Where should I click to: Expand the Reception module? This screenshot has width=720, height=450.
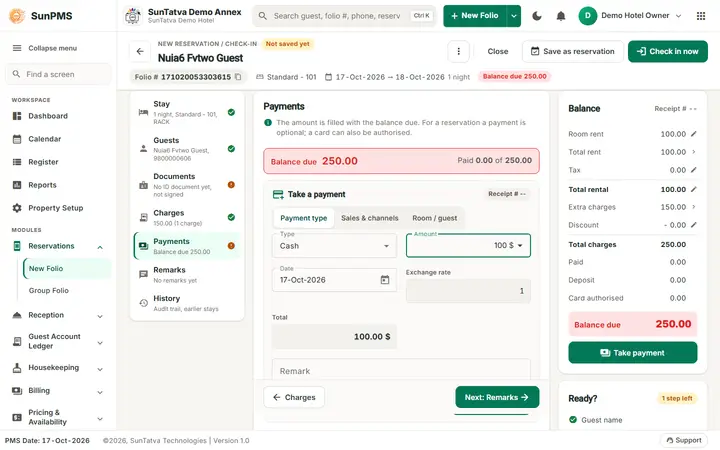click(100, 316)
